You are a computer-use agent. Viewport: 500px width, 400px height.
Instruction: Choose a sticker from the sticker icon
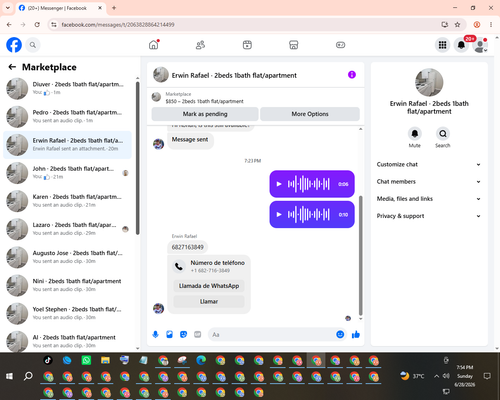coord(183,334)
